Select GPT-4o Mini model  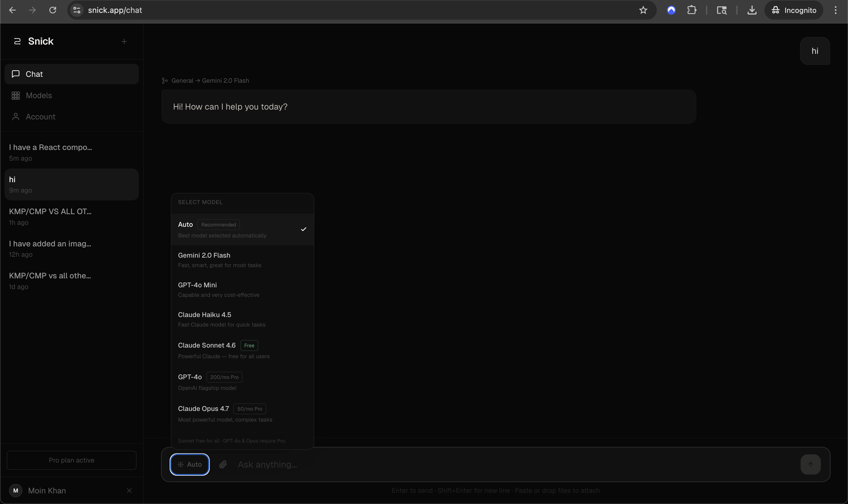(x=243, y=290)
